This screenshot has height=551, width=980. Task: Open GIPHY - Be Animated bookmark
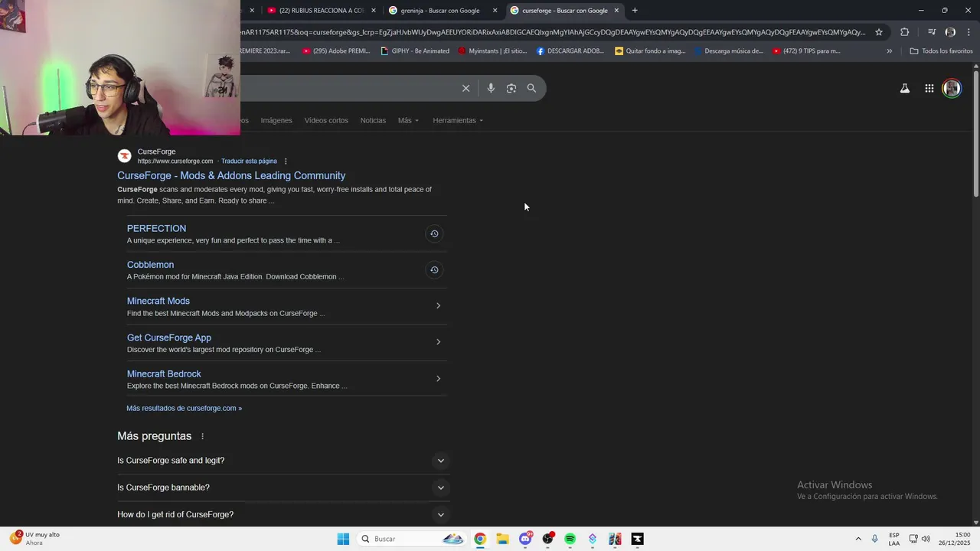(415, 51)
